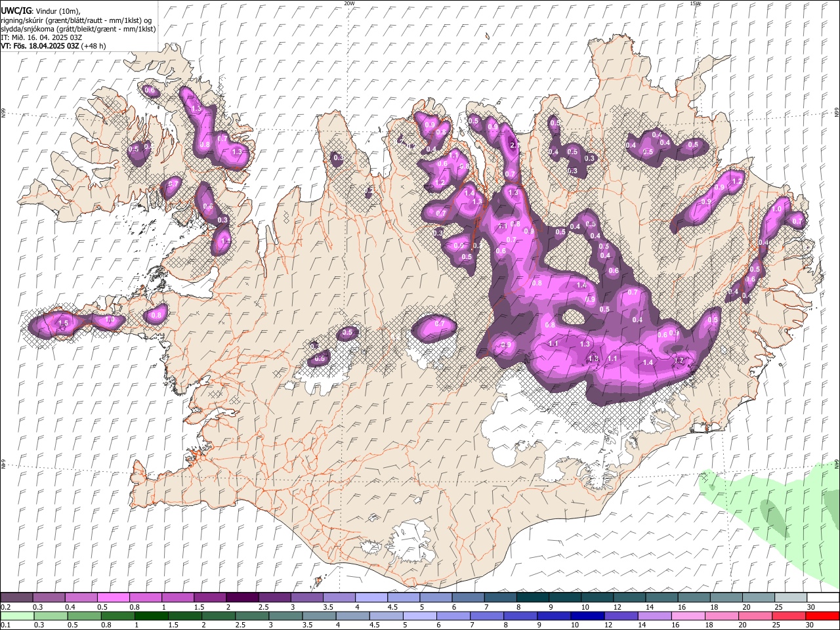840x630 pixels.
Task: Click the "20W" longitude label
Action: pos(350,3)
